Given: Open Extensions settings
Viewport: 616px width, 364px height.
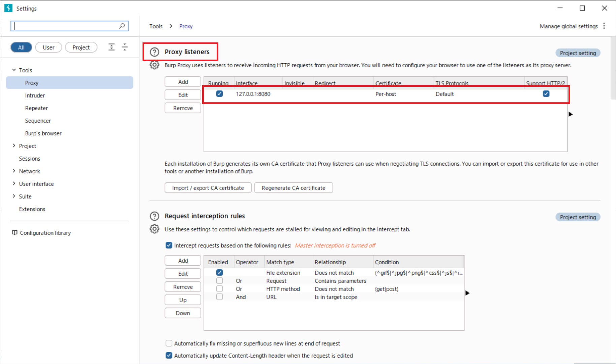Looking at the screenshot, I should (x=32, y=209).
